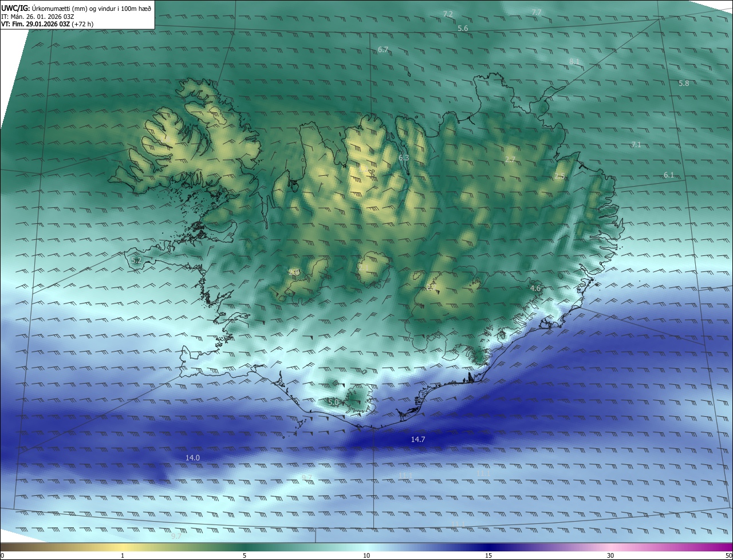
Task: Click the 2.1 value label
Action: 363,267
